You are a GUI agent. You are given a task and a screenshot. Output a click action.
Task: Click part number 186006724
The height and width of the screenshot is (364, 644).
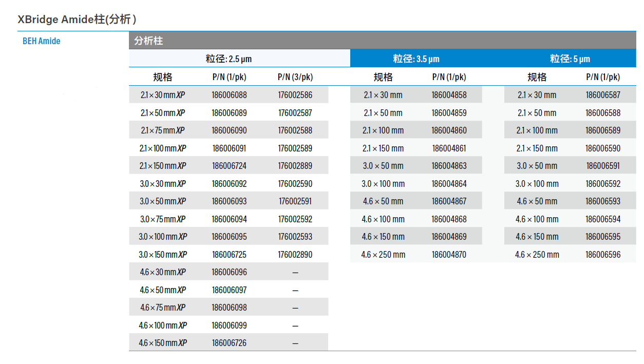point(229,166)
